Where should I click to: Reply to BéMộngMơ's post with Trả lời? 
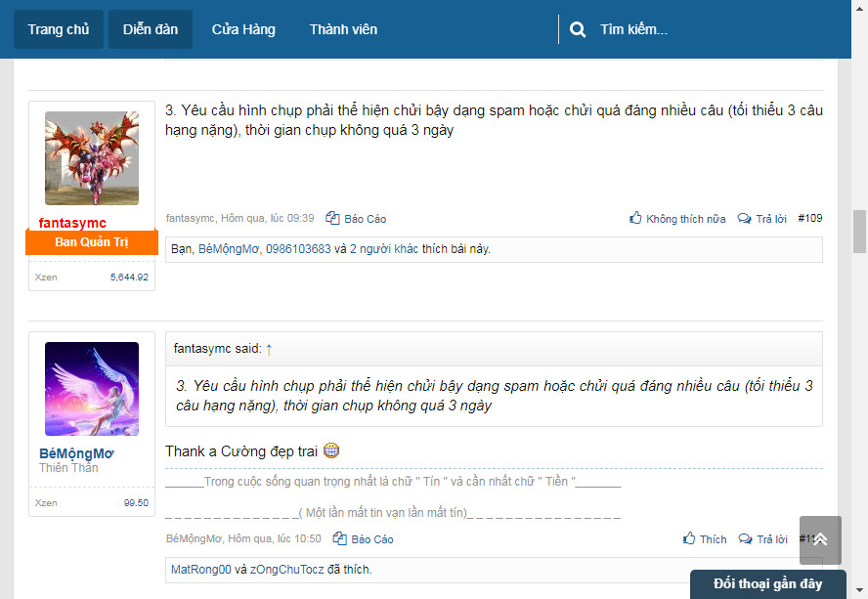coord(762,539)
